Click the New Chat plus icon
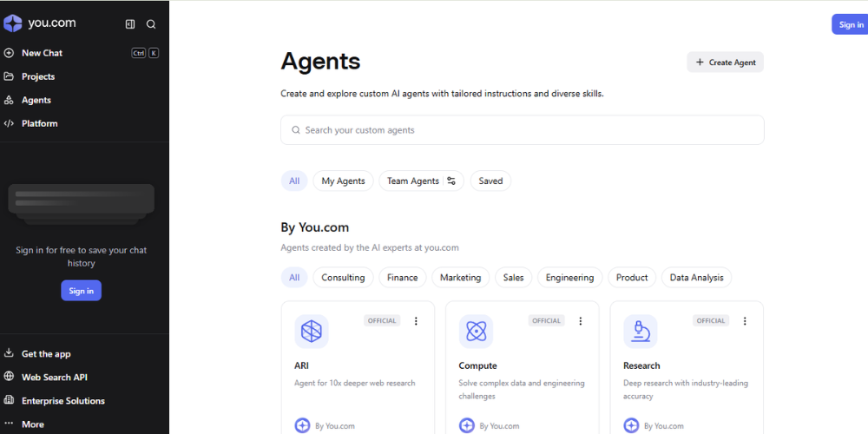 point(9,53)
